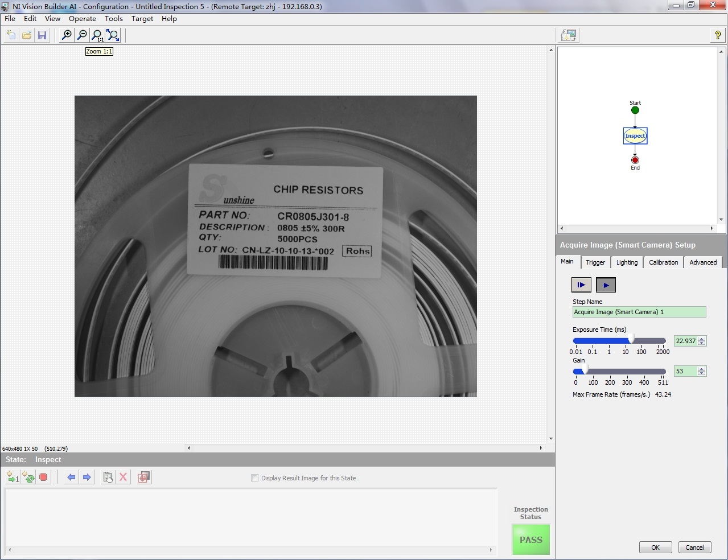Switch to the Calibration tab
The width and height of the screenshot is (728, 560).
[663, 262]
